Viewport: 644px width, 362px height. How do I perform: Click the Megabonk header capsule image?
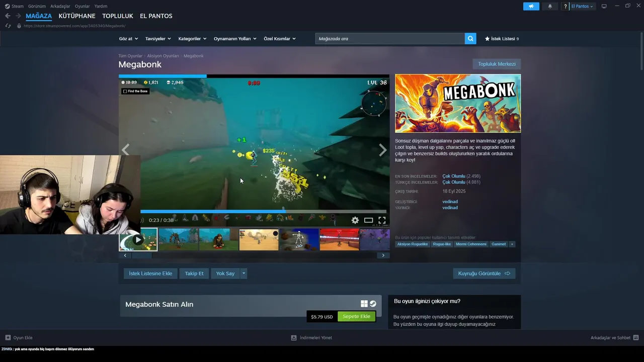pyautogui.click(x=458, y=104)
